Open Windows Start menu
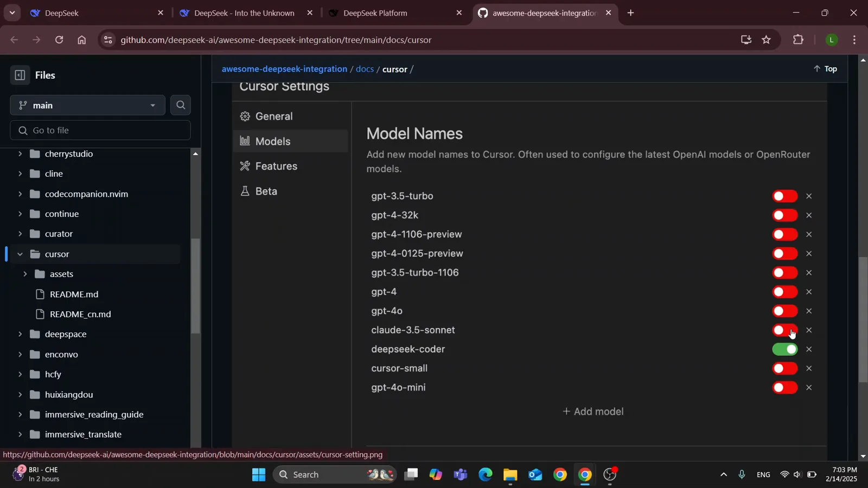 [259, 475]
